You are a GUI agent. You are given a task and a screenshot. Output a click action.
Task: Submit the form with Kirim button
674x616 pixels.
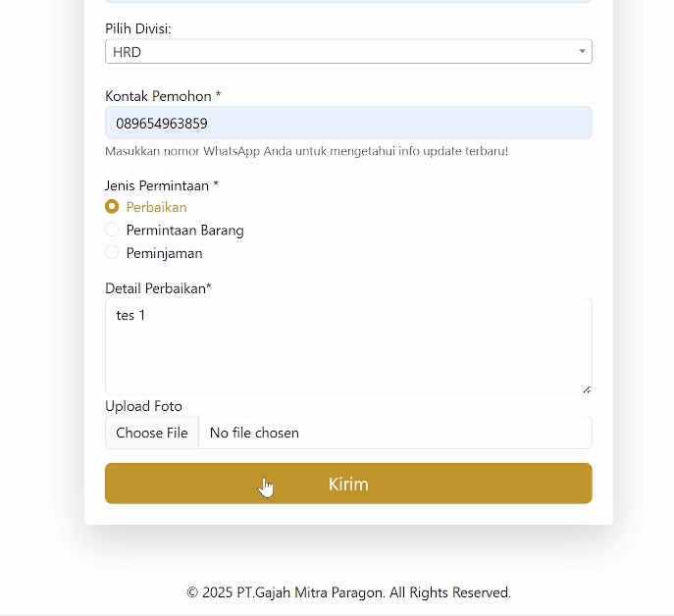(348, 484)
